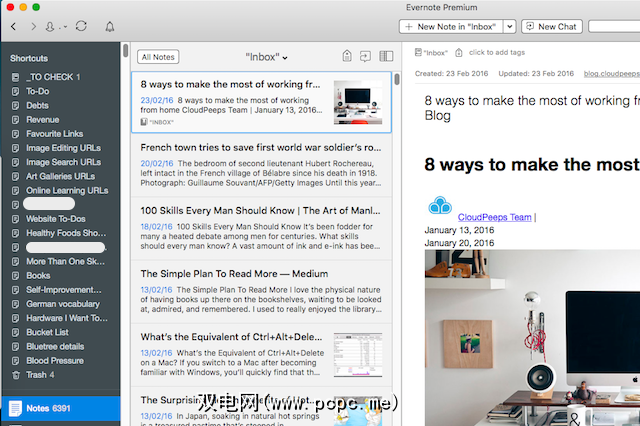Open the Revenue shortcut

[x=42, y=120]
